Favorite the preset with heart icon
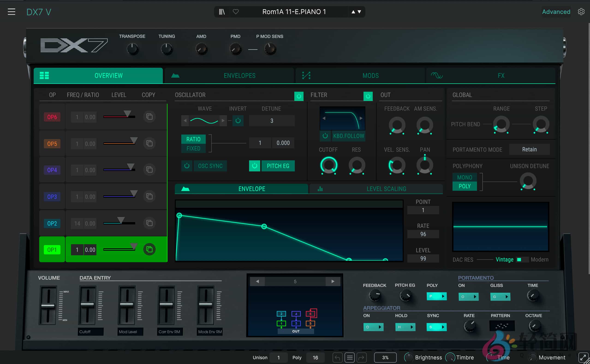The width and height of the screenshot is (590, 364). 236,12
